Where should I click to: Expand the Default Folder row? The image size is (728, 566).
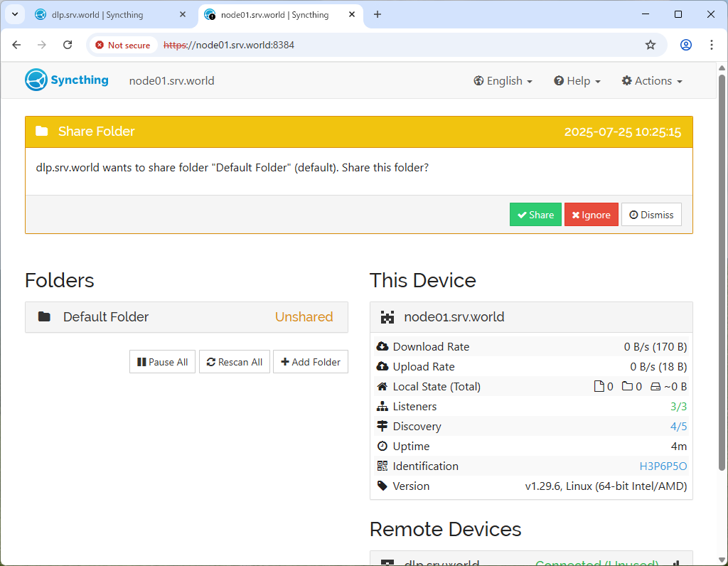(x=187, y=317)
